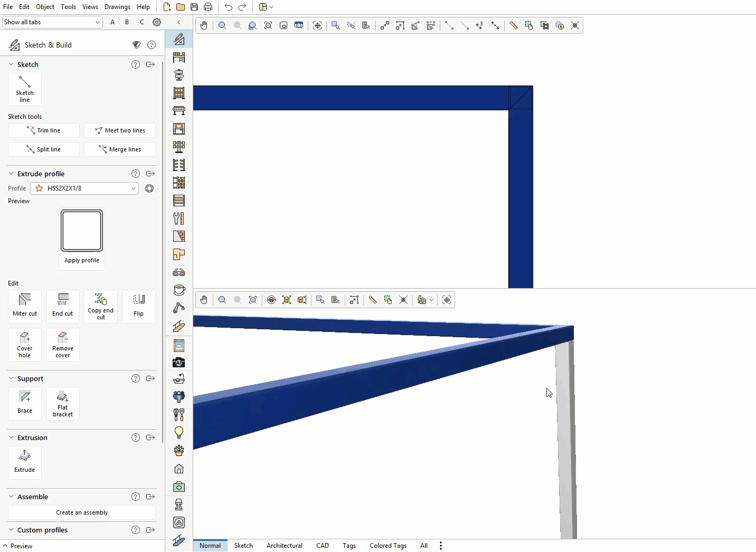Open the 3D glasses sidebar tab
756x552 pixels.
tap(179, 272)
